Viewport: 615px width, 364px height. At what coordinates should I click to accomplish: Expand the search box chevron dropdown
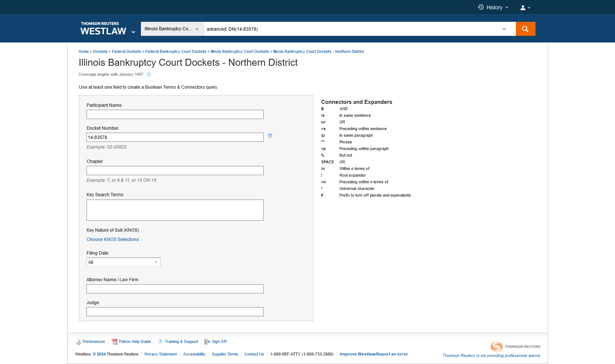pyautogui.click(x=504, y=29)
